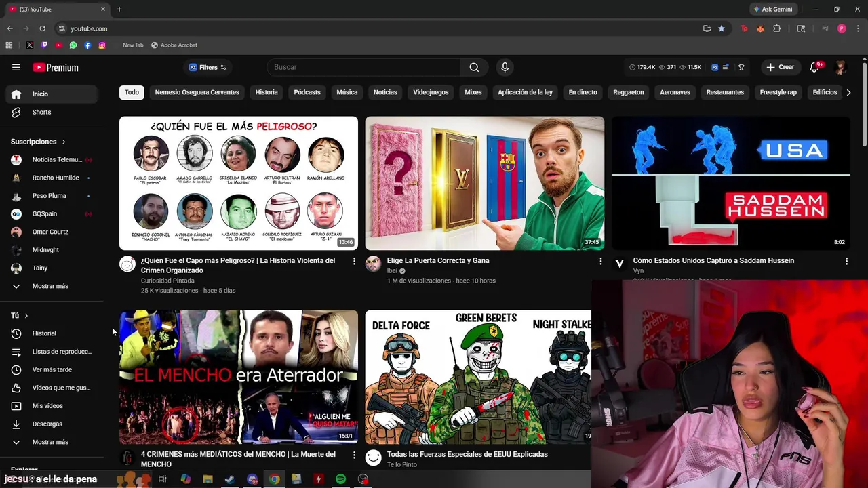868x488 pixels.
Task: Select the Nemesio Oseguera Cervantes chip
Action: 197,92
